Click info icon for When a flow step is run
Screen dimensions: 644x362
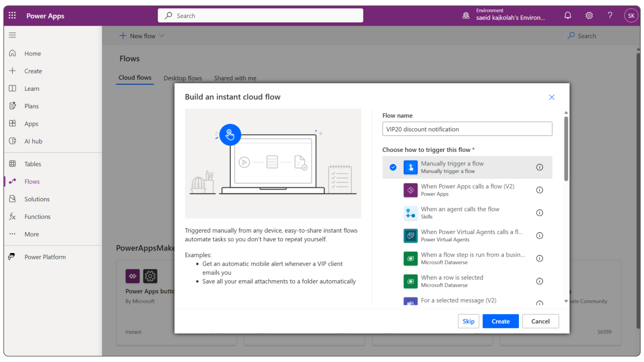[540, 259]
